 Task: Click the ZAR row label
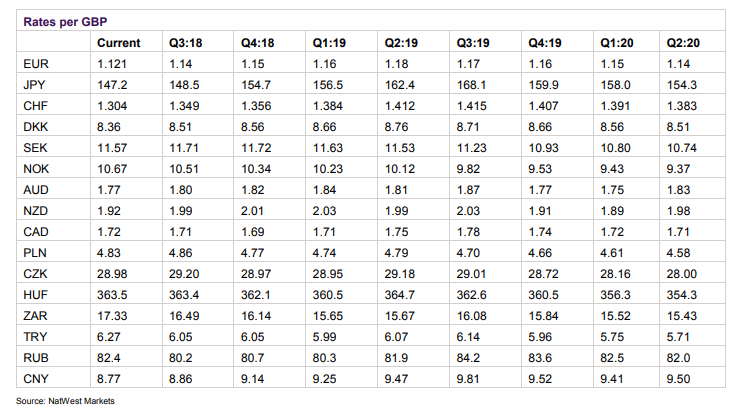pyautogui.click(x=34, y=314)
